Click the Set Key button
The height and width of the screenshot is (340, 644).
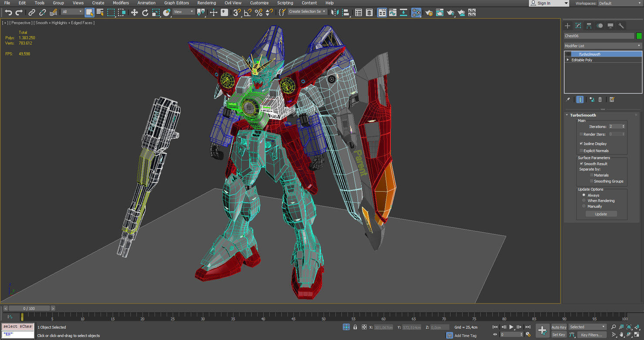(x=558, y=335)
